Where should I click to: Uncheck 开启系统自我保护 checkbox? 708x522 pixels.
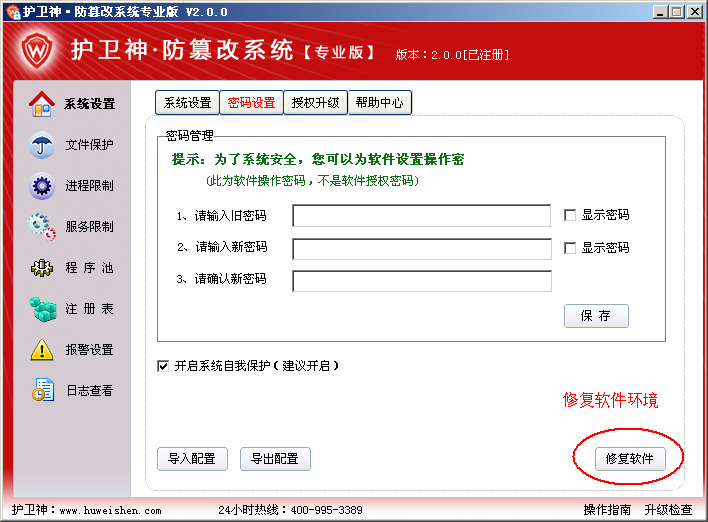[163, 366]
